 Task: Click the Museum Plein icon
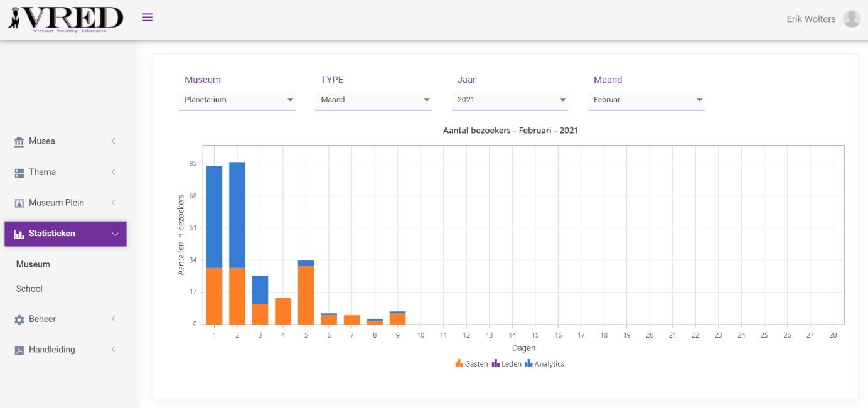tap(19, 203)
